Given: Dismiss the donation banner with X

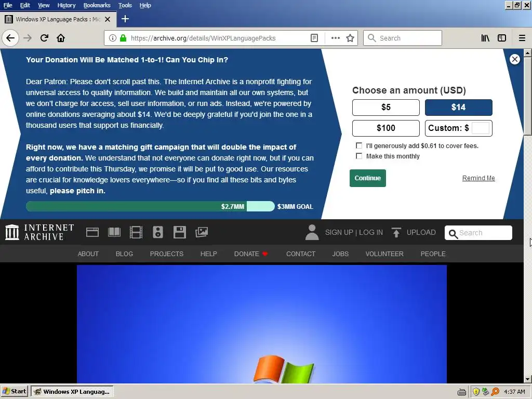Looking at the screenshot, I should point(515,59).
